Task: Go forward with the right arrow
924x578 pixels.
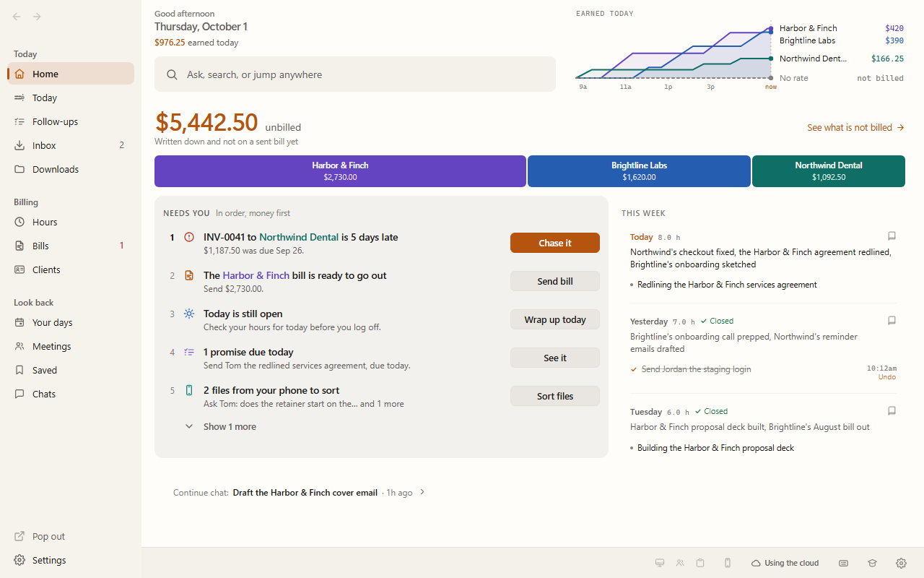Action: click(x=37, y=17)
